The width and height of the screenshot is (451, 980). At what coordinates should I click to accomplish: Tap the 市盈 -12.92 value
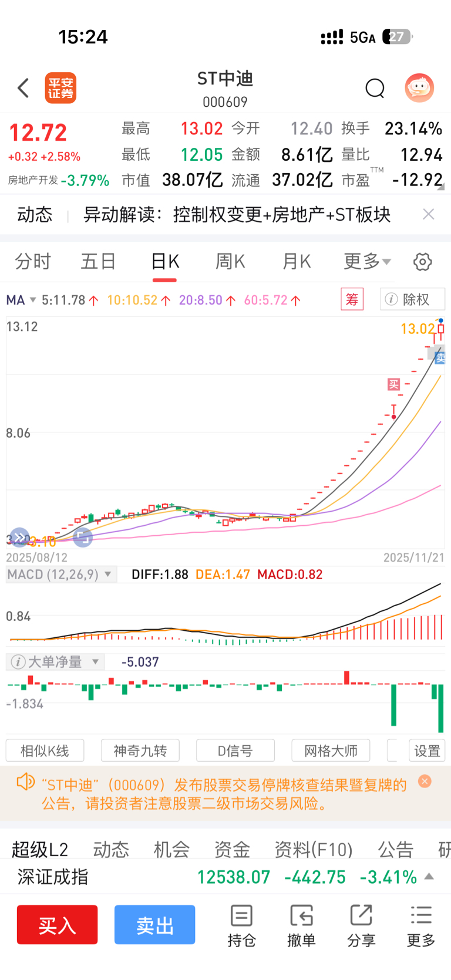pyautogui.click(x=417, y=180)
